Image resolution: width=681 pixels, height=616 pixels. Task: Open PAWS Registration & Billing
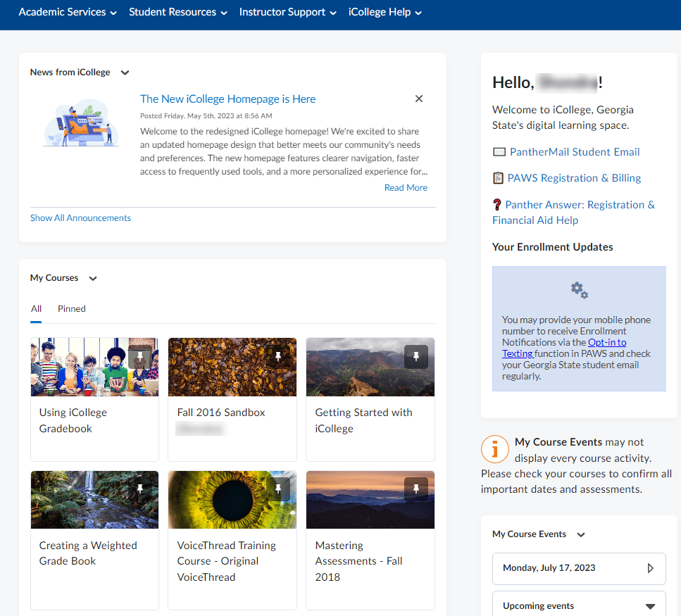[x=574, y=178]
